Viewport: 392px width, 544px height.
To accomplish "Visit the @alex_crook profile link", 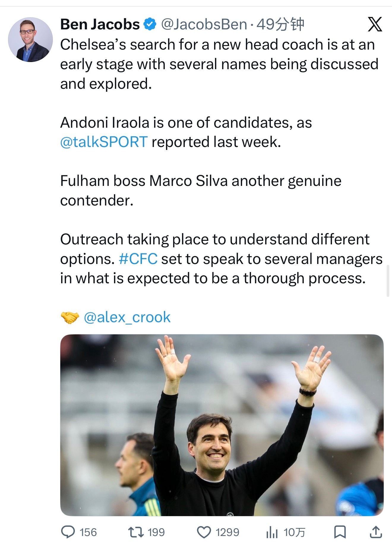I will (x=127, y=317).
